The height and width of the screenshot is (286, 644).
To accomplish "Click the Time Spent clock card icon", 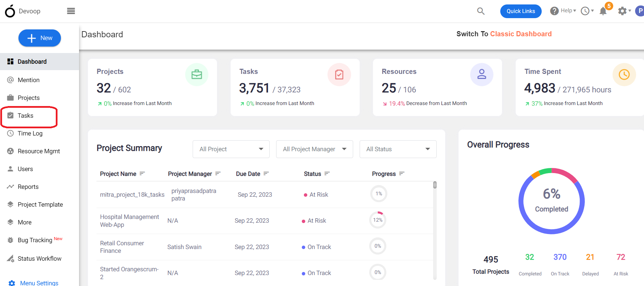I will tap(624, 75).
